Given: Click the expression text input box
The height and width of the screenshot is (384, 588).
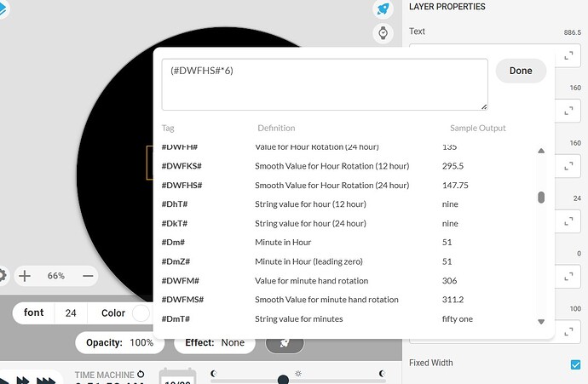Looking at the screenshot, I should 324,83.
